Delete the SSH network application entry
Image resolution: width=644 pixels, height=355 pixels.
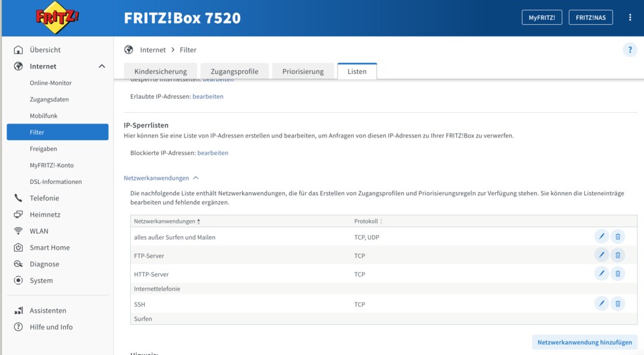coord(618,304)
